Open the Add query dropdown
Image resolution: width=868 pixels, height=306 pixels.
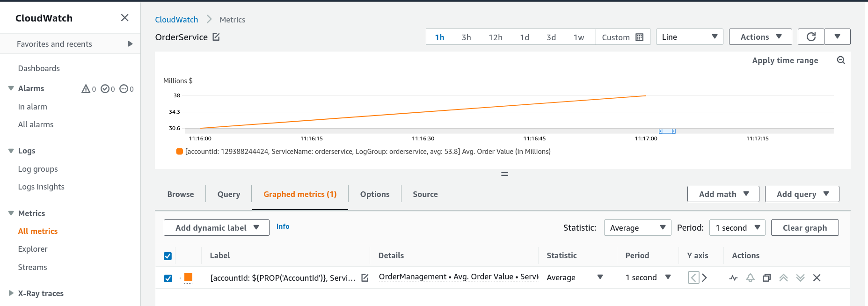pos(802,194)
